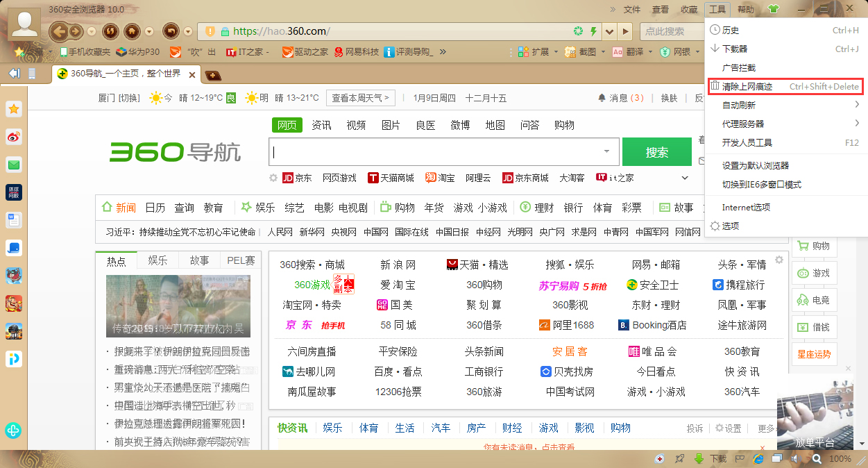This screenshot has height=468, width=868.
Task: Expand the address bar history dropdown
Action: pos(609,32)
